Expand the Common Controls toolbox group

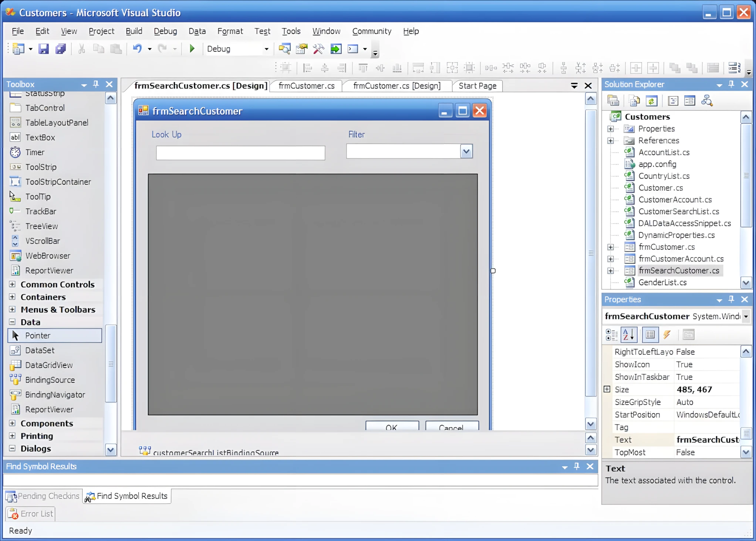(12, 284)
